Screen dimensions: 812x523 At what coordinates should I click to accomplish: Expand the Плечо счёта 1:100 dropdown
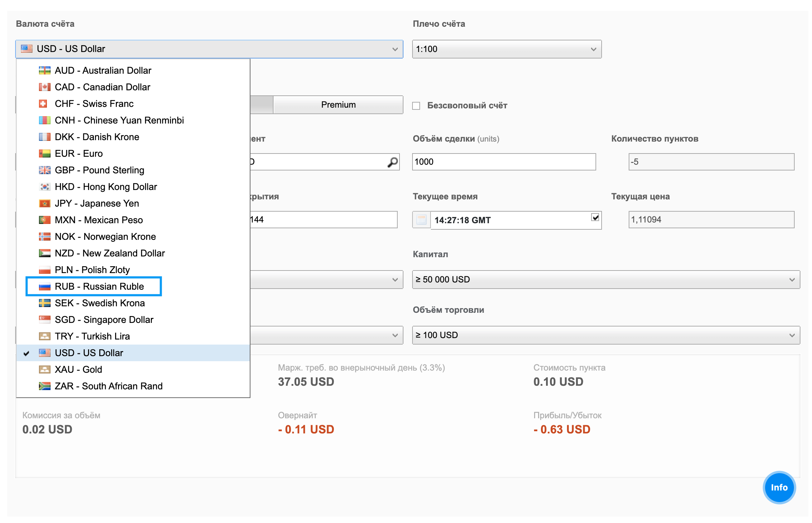point(506,49)
